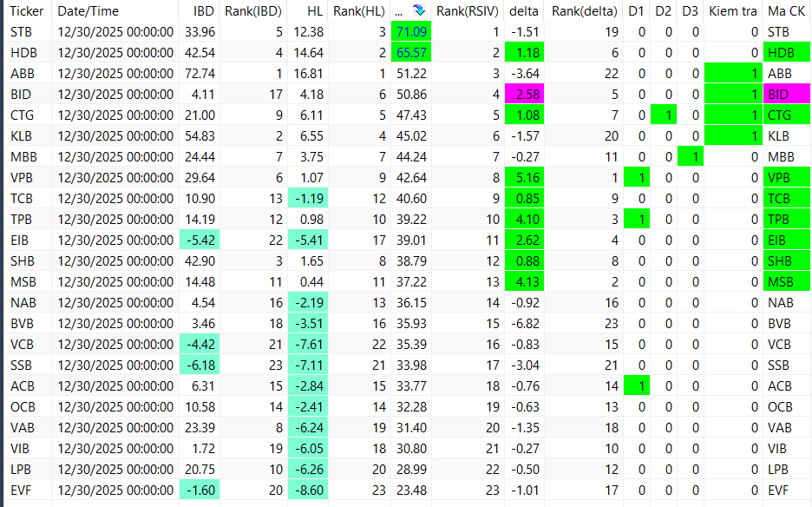Select the HDB ticker in the Ticker column
Screen dimensions: 812x507
(x=23, y=53)
